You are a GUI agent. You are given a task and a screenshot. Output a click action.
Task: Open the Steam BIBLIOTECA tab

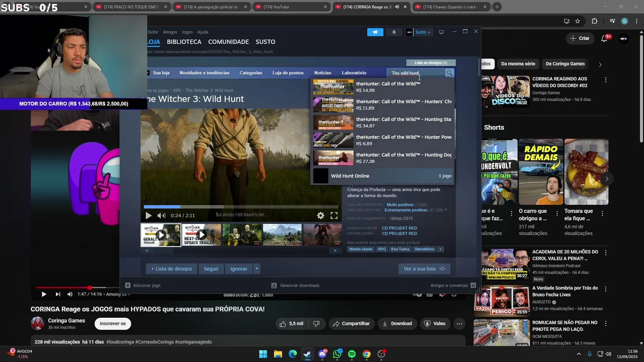[x=184, y=42]
